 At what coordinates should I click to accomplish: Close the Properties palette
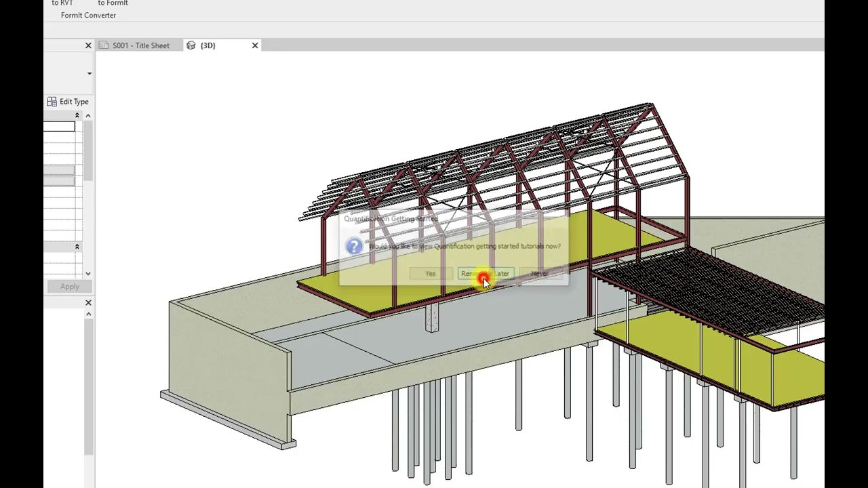(x=88, y=45)
